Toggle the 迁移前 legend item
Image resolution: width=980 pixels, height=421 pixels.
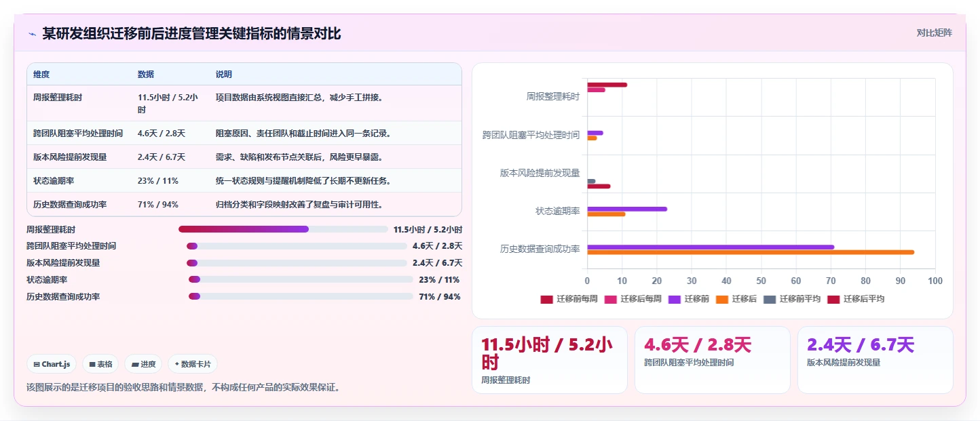(689, 299)
